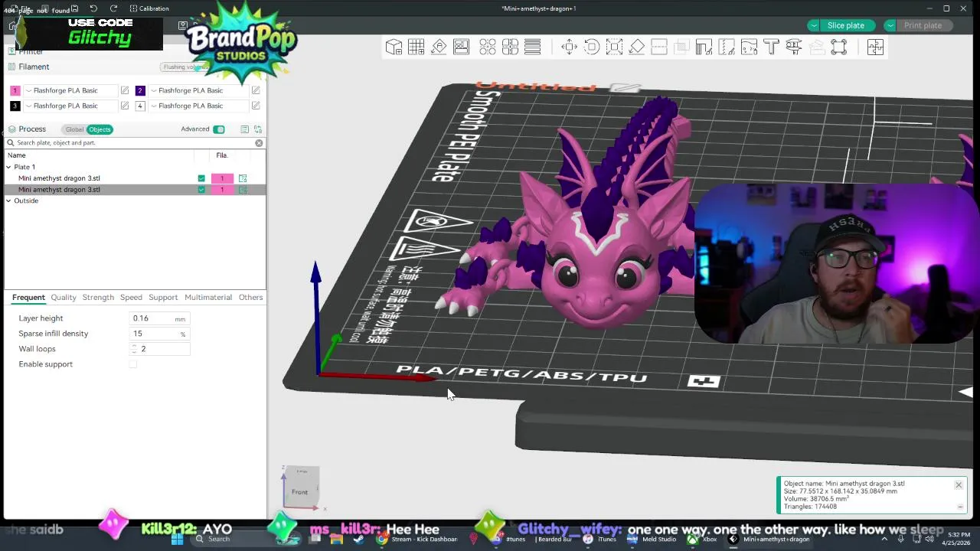Click the Undo arrow icon
This screenshot has width=980, height=551.
(x=93, y=8)
